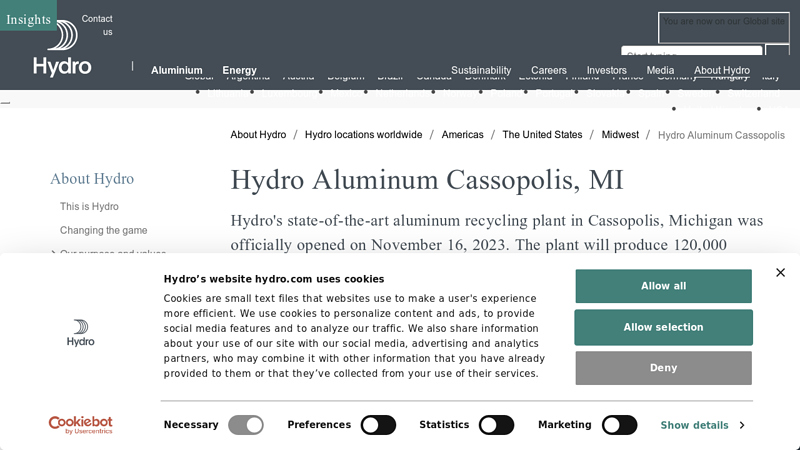Open the About Hydro header menu
Screen dimensions: 800x450
tap(721, 70)
